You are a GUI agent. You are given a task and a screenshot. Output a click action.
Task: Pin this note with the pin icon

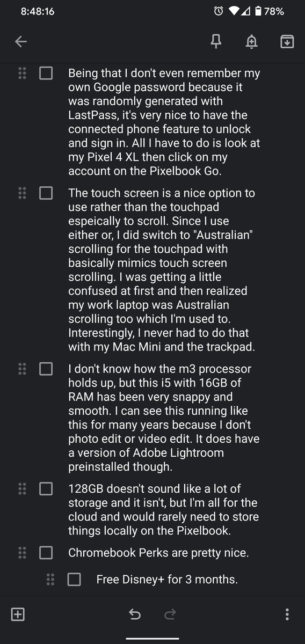coord(216,42)
